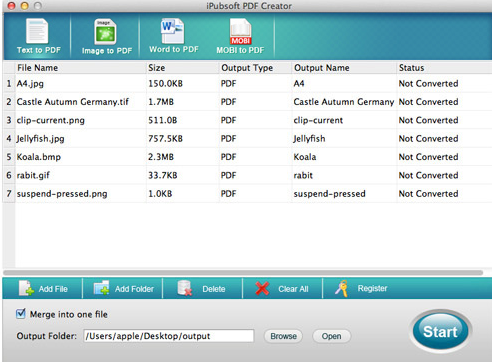Close the iPubsoft PDF Creator window
The width and height of the screenshot is (492, 362).
click(x=12, y=6)
